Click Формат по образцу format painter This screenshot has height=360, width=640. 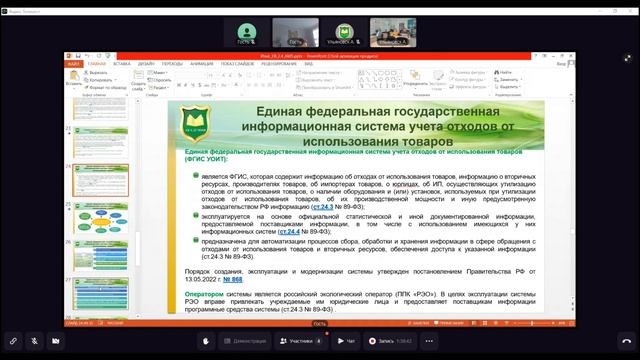pos(105,87)
